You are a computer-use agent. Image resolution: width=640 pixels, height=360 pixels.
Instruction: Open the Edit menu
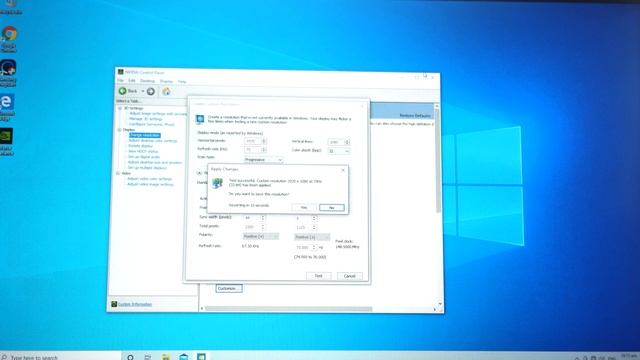pyautogui.click(x=131, y=81)
